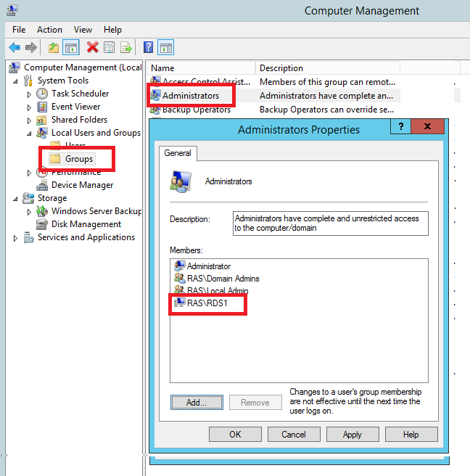The width and height of the screenshot is (470, 476).
Task: Close the Administrators Properties dialog
Action: click(x=427, y=126)
